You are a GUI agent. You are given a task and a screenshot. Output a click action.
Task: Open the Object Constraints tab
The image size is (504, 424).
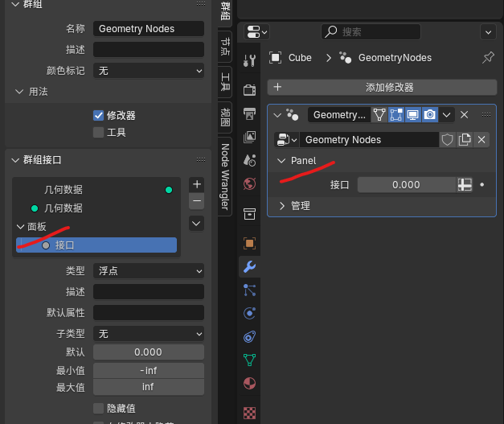click(x=249, y=337)
